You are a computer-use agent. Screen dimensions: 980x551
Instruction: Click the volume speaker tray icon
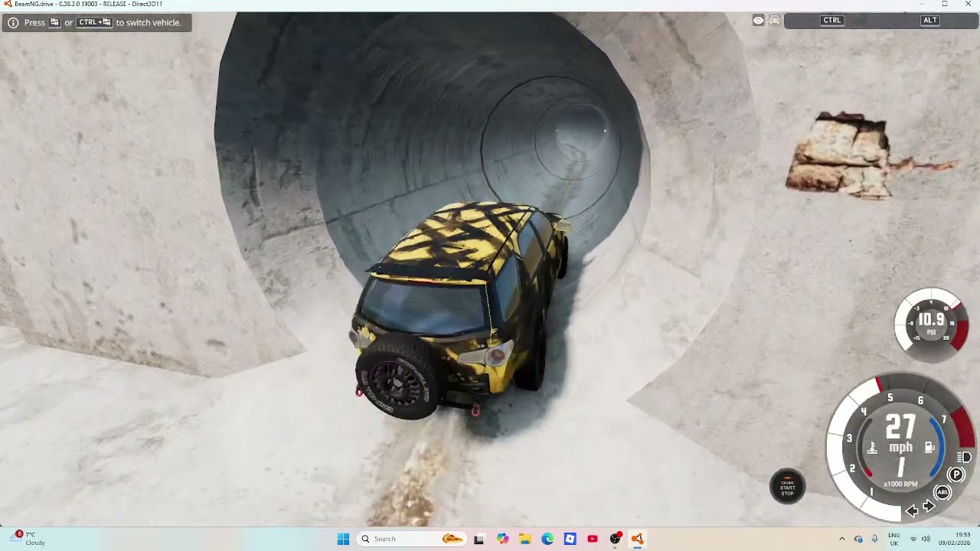[x=926, y=539]
